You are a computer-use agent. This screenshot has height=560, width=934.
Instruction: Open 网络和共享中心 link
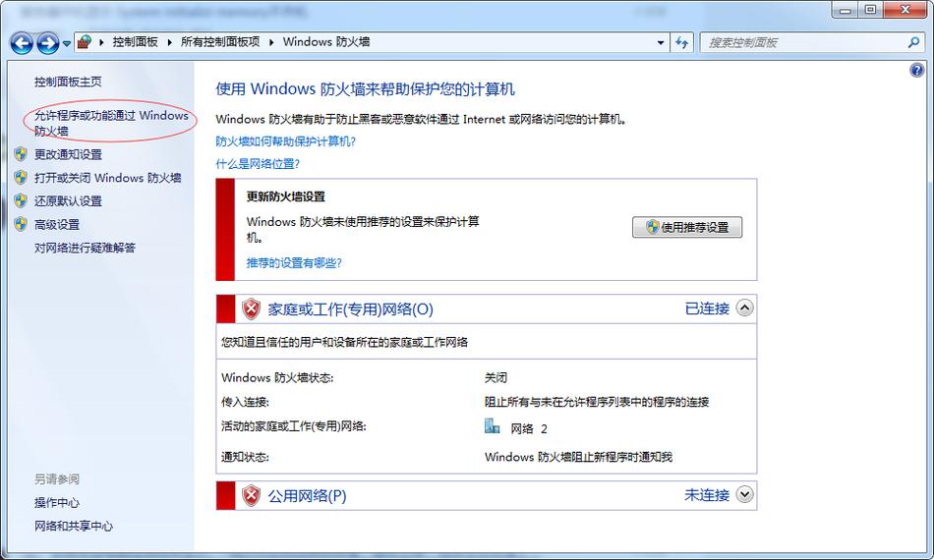[x=74, y=526]
